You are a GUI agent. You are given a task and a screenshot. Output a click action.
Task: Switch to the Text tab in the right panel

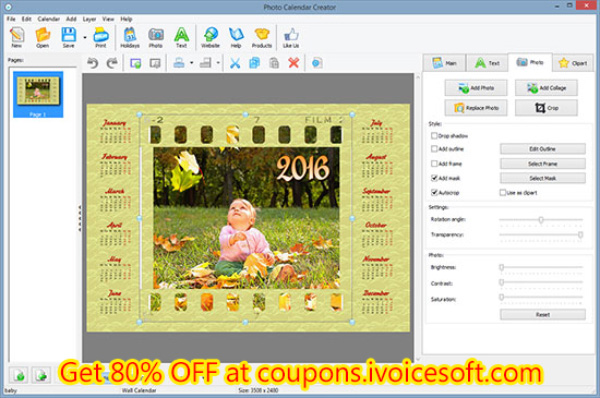point(487,63)
